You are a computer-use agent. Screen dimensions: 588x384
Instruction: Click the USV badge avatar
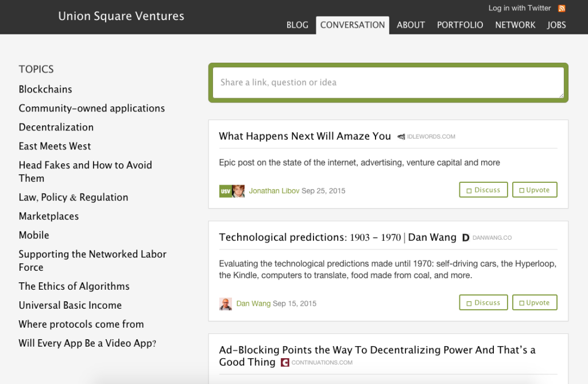pyautogui.click(x=225, y=191)
